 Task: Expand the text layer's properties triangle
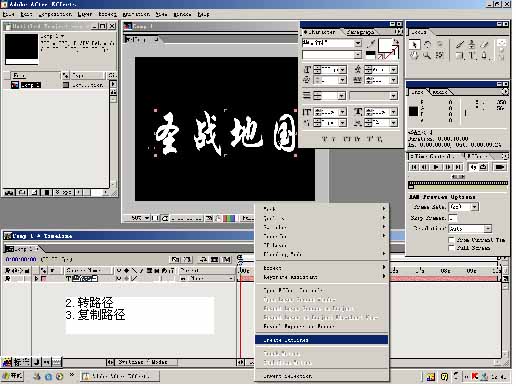click(x=36, y=278)
